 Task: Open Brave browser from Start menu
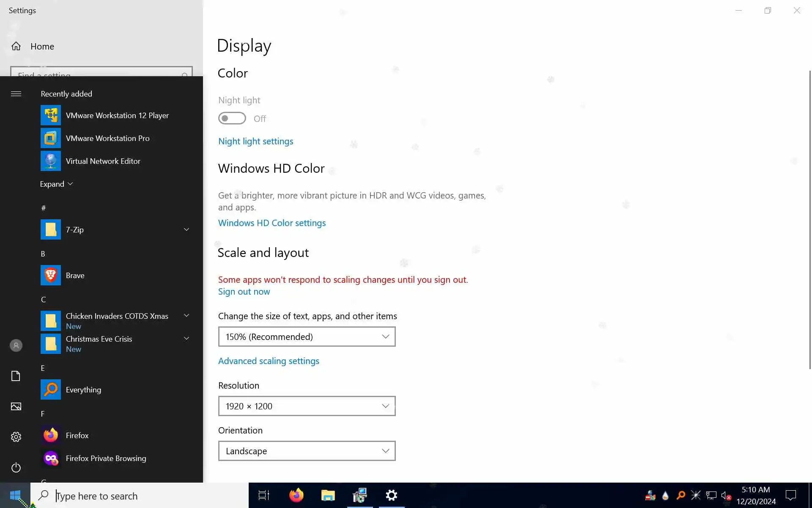tap(75, 276)
